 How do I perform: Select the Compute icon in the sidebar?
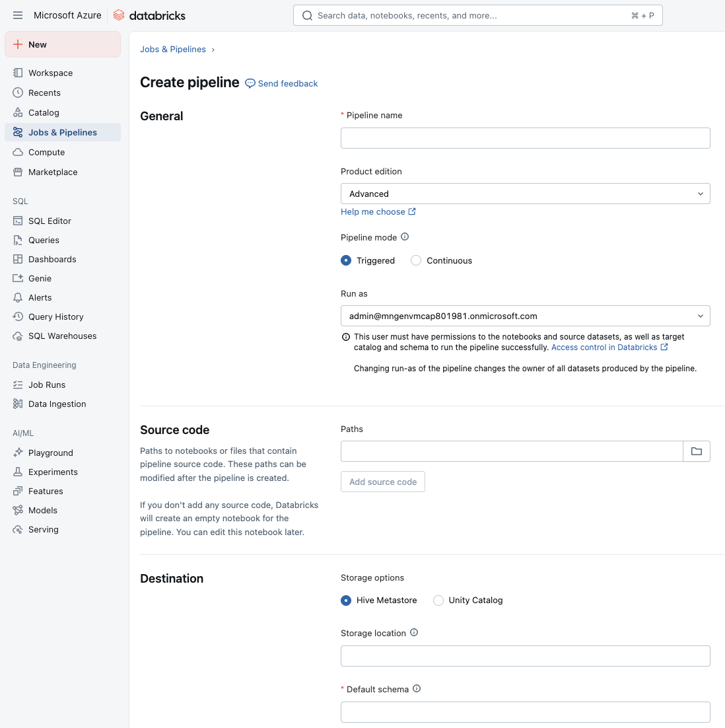tap(16, 152)
